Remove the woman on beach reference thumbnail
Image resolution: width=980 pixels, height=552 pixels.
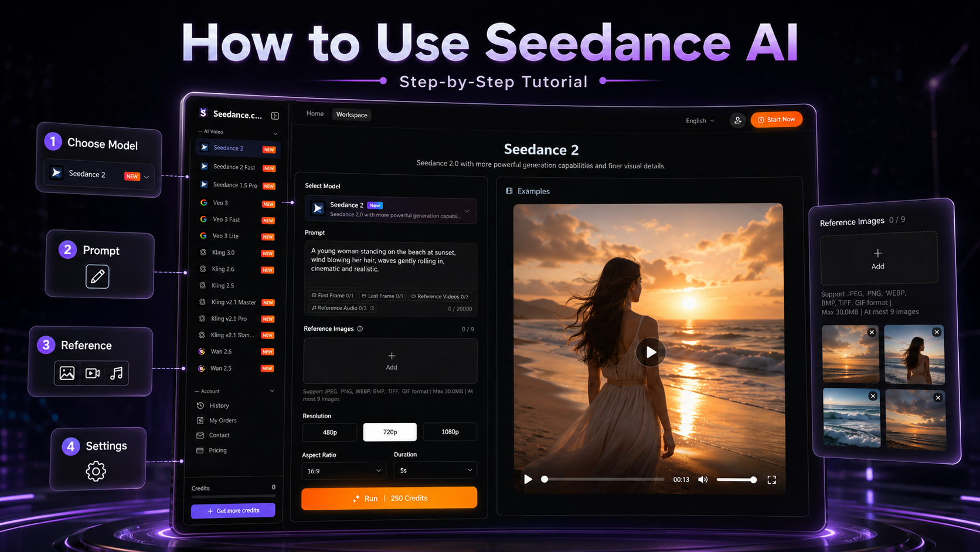[937, 332]
